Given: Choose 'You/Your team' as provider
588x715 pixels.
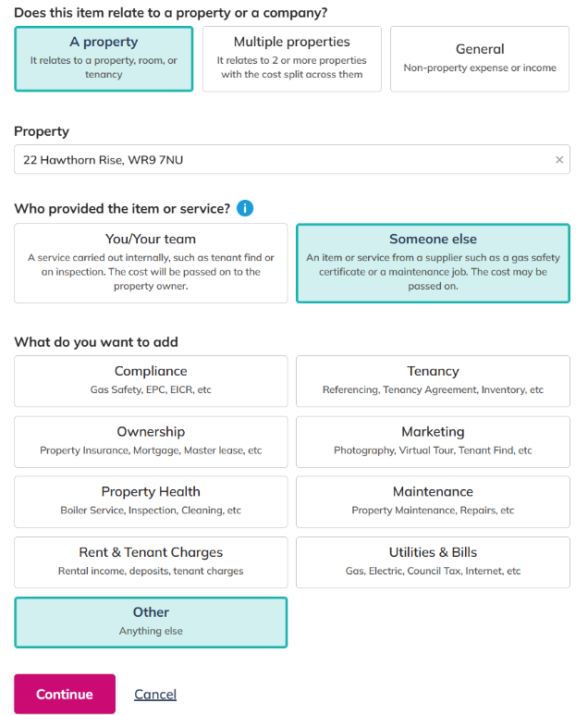Looking at the screenshot, I should 151,263.
